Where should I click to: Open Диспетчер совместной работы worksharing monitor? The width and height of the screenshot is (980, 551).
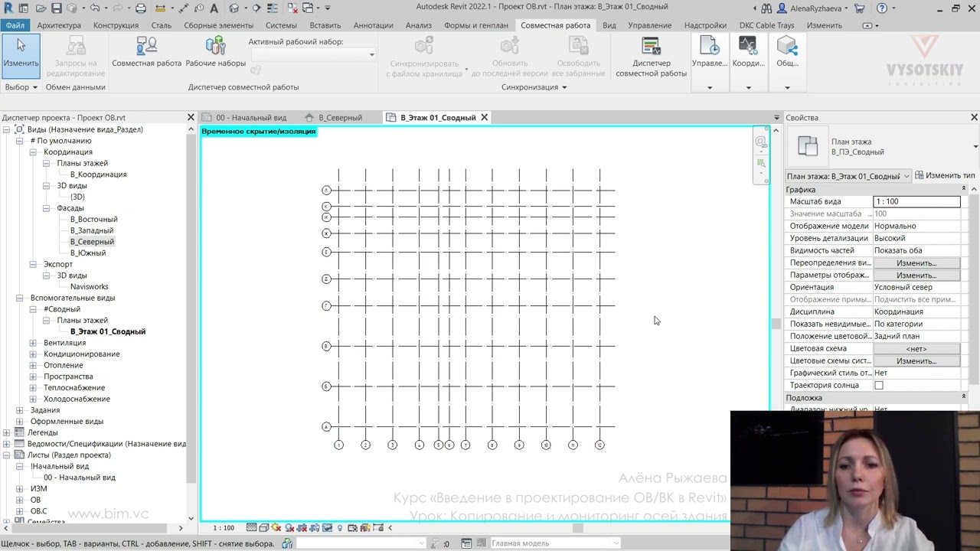point(651,57)
